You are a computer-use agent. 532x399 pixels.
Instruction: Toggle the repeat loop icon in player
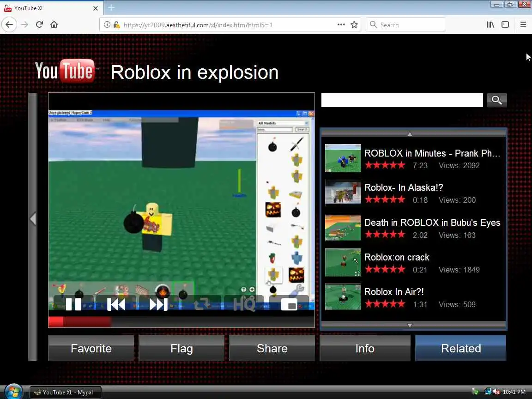pos(201,304)
